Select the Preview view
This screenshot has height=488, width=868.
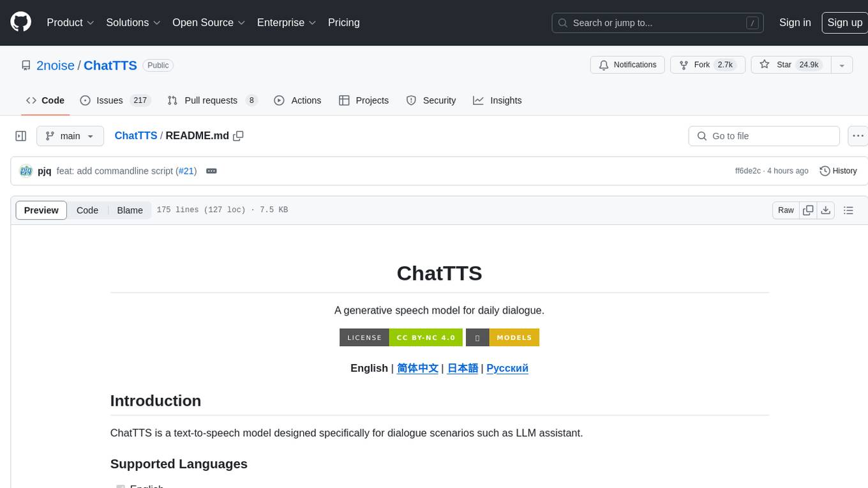(41, 210)
